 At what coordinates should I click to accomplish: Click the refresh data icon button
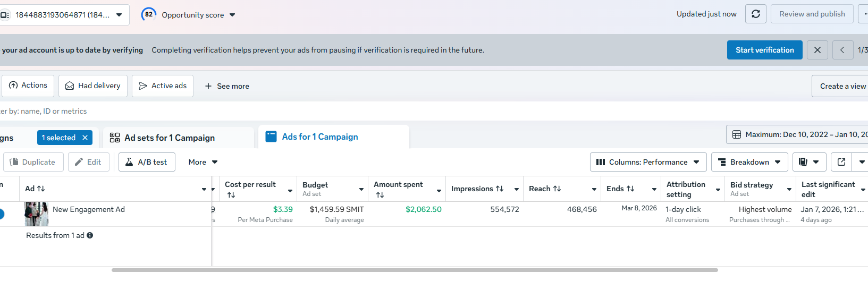click(755, 14)
